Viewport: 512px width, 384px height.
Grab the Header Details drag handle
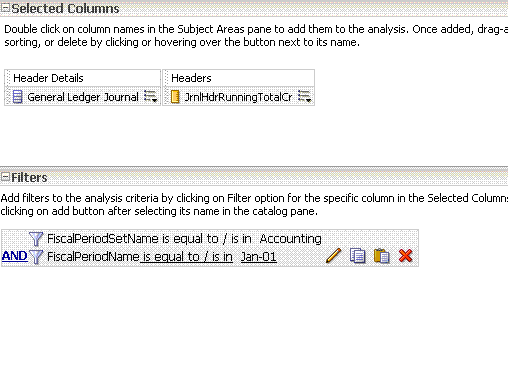coord(8,78)
